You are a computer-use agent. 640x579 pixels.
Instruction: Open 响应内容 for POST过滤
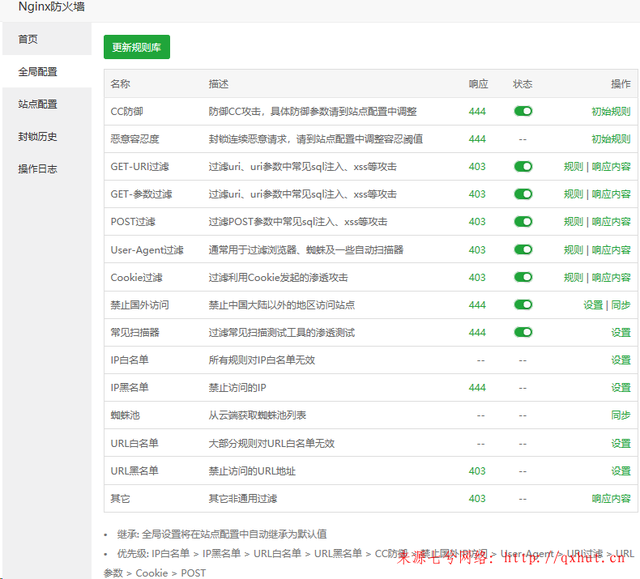pos(611,222)
